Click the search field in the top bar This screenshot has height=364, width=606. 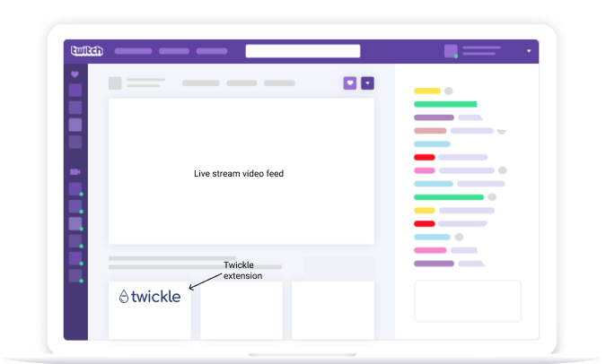pyautogui.click(x=303, y=51)
